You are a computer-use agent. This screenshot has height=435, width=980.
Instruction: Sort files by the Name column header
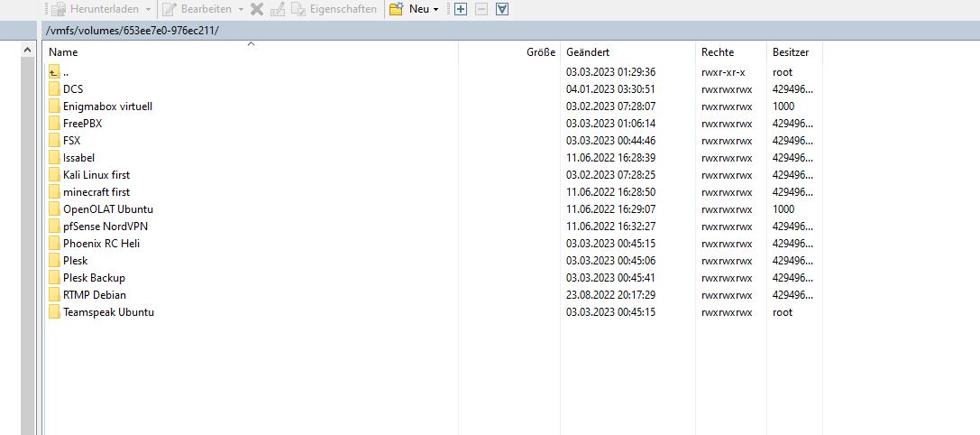pos(63,52)
